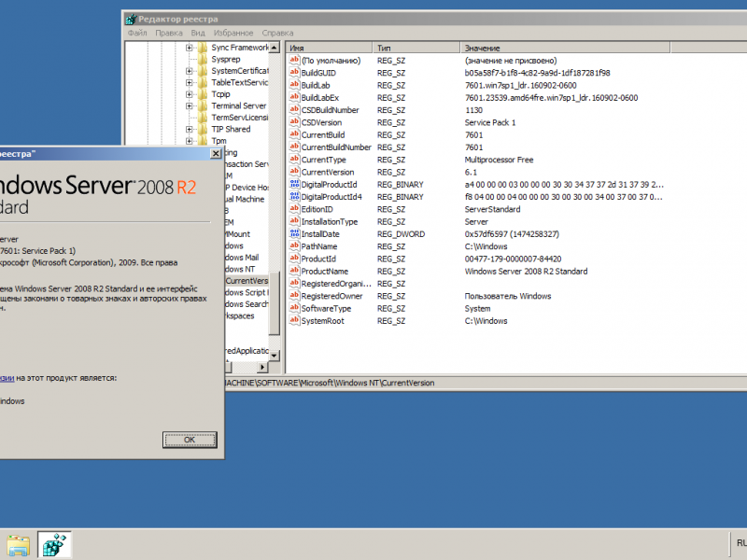Click the DigitalProductId binary icon

294,184
